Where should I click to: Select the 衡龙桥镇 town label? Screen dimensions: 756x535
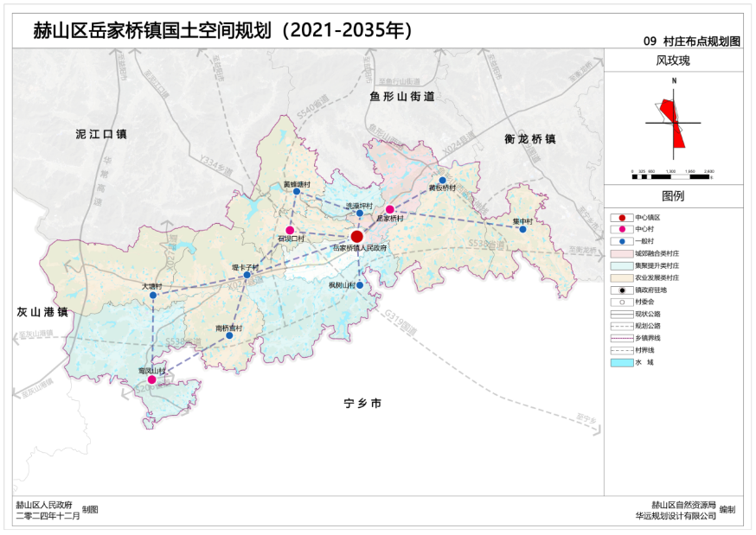[x=529, y=139]
